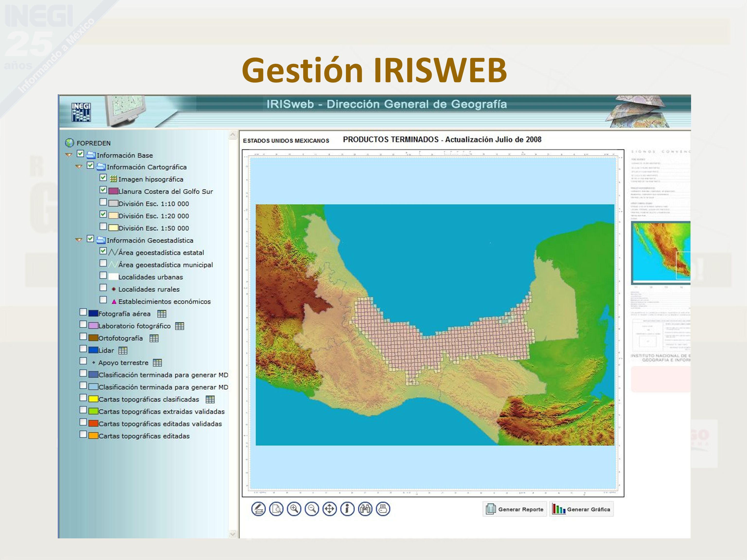Select the edit layers pencil tool
The image size is (747, 560).
click(x=258, y=509)
